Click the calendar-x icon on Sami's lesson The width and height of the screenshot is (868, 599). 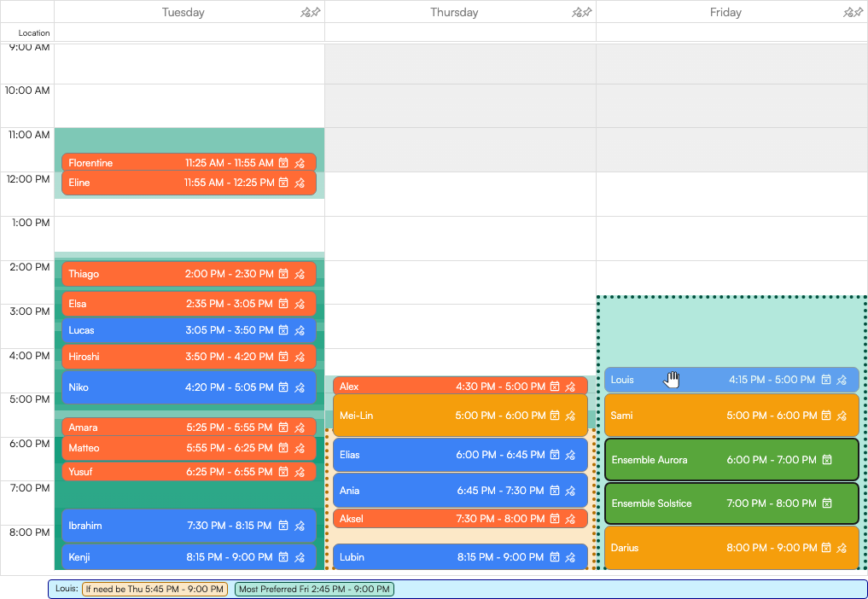[x=826, y=416]
